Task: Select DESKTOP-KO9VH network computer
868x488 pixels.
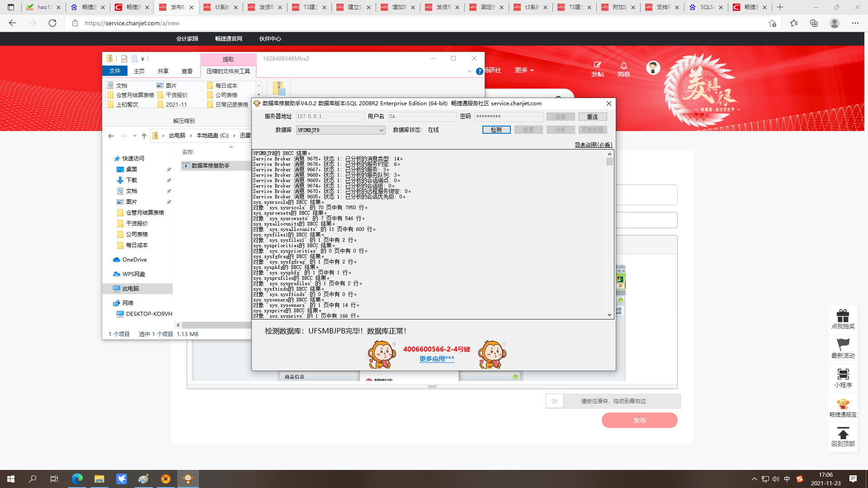Action: pos(149,314)
